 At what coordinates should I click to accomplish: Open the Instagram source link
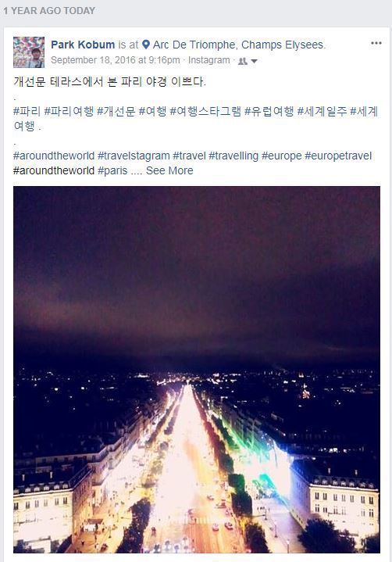[x=209, y=60]
